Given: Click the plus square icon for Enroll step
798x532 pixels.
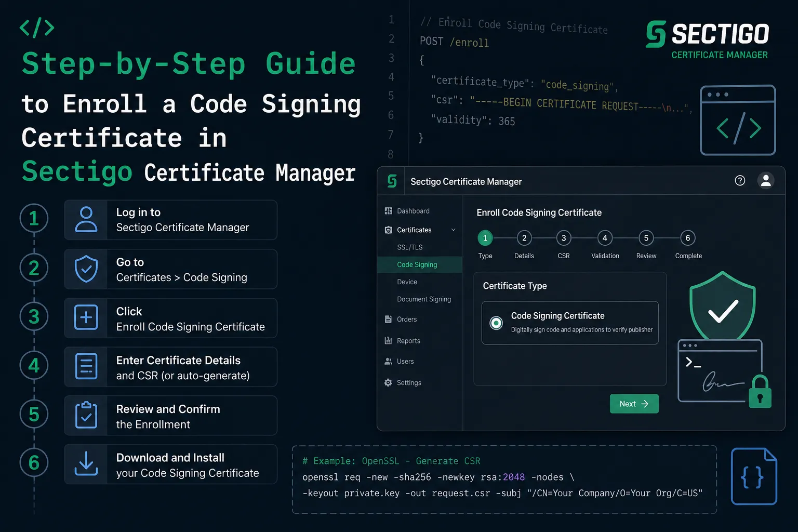Looking at the screenshot, I should click(86, 317).
